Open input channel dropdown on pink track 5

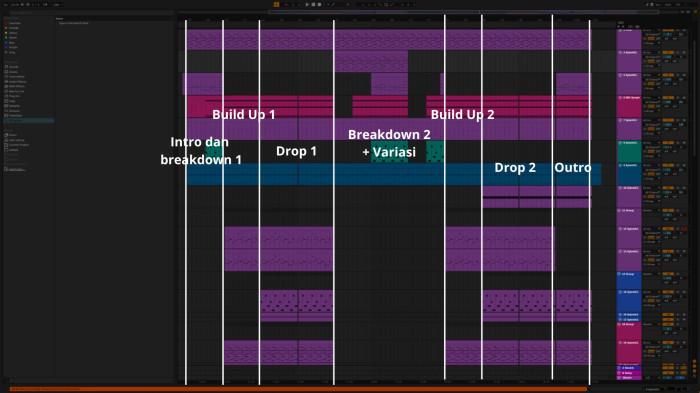coord(653,101)
